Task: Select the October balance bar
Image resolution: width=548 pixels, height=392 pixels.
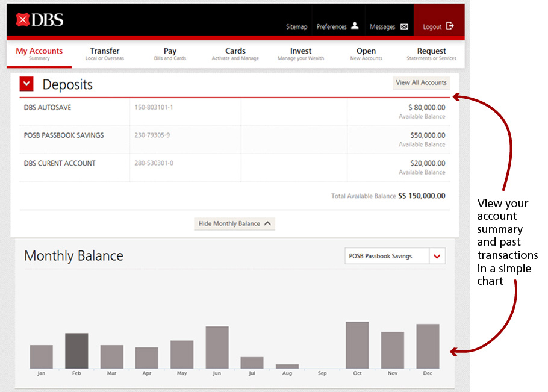Action: pos(357,344)
